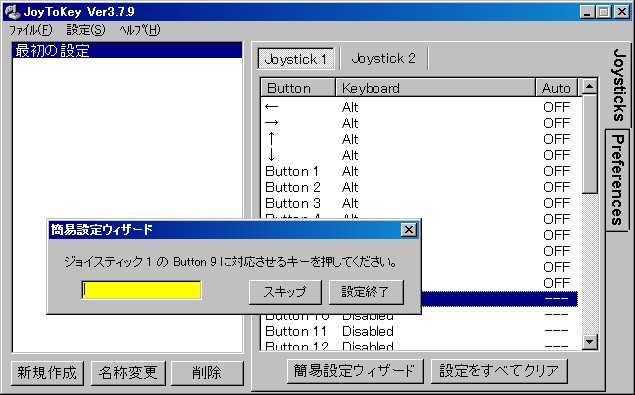Select the left arrow ← row
Screen dimensions: 635x395
point(420,107)
